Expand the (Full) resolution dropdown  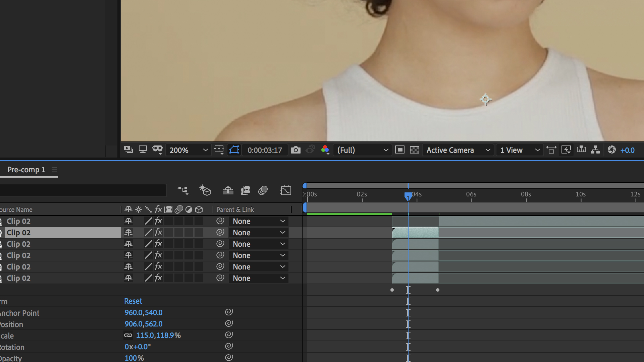pos(362,150)
